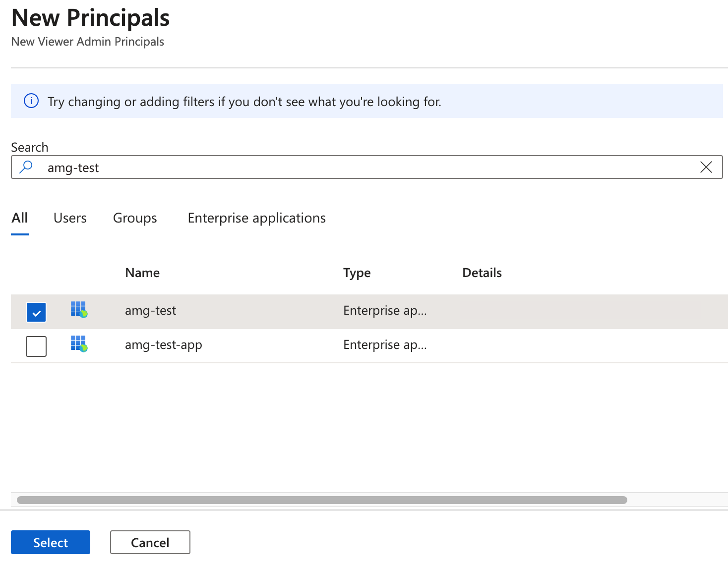Switch to the Users tab
Screen dimensions: 728x567
70,218
